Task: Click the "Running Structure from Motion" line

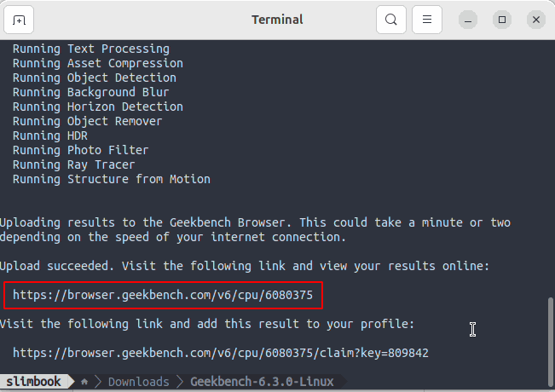Action: click(x=111, y=179)
